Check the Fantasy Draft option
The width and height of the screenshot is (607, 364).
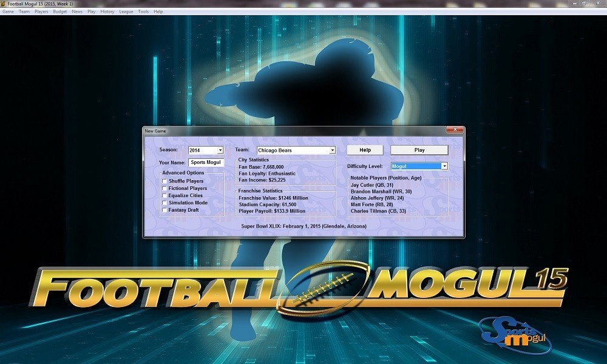[163, 210]
